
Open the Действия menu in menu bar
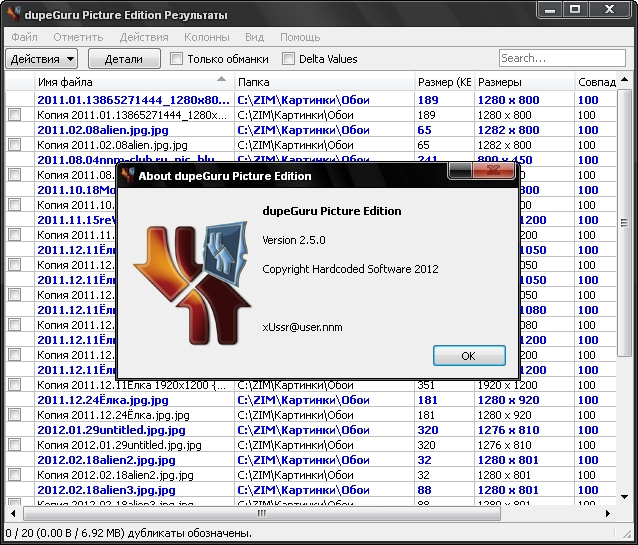144,37
